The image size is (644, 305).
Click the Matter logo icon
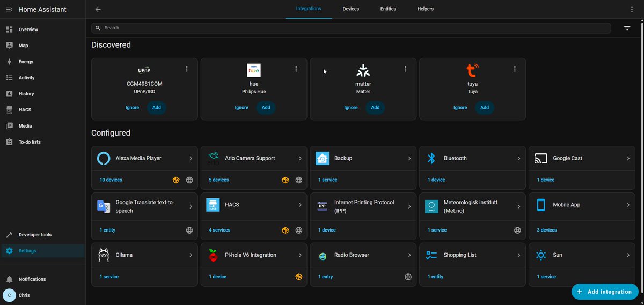[363, 70]
